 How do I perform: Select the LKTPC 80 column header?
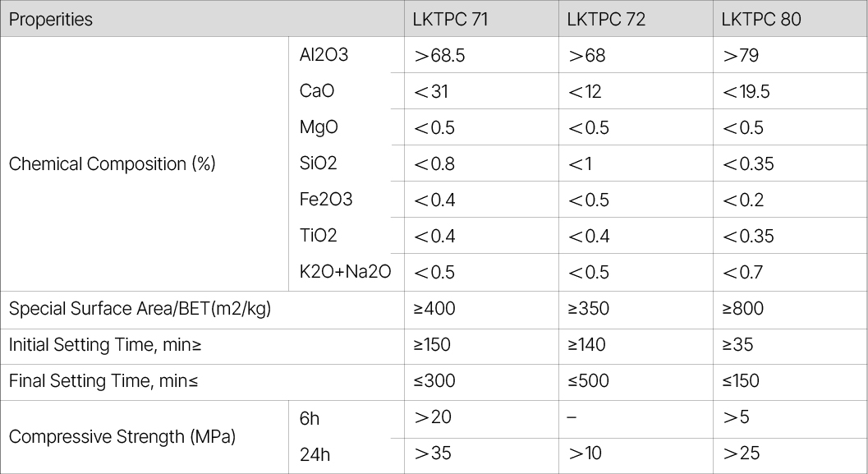pyautogui.click(x=760, y=19)
